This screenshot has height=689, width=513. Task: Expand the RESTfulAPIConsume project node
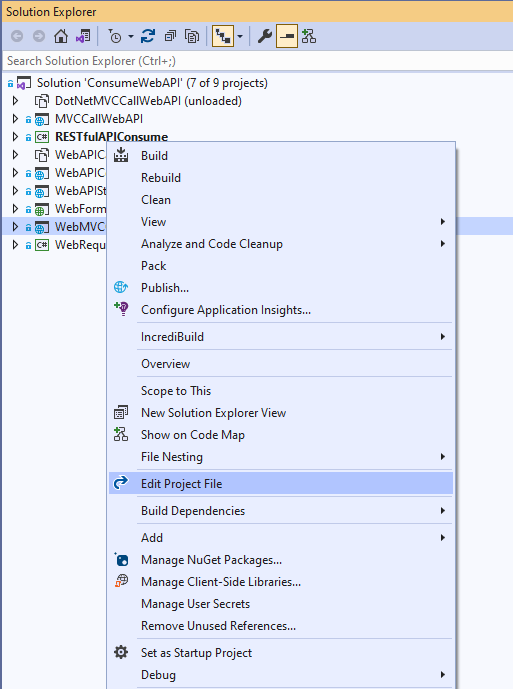[x=15, y=137]
